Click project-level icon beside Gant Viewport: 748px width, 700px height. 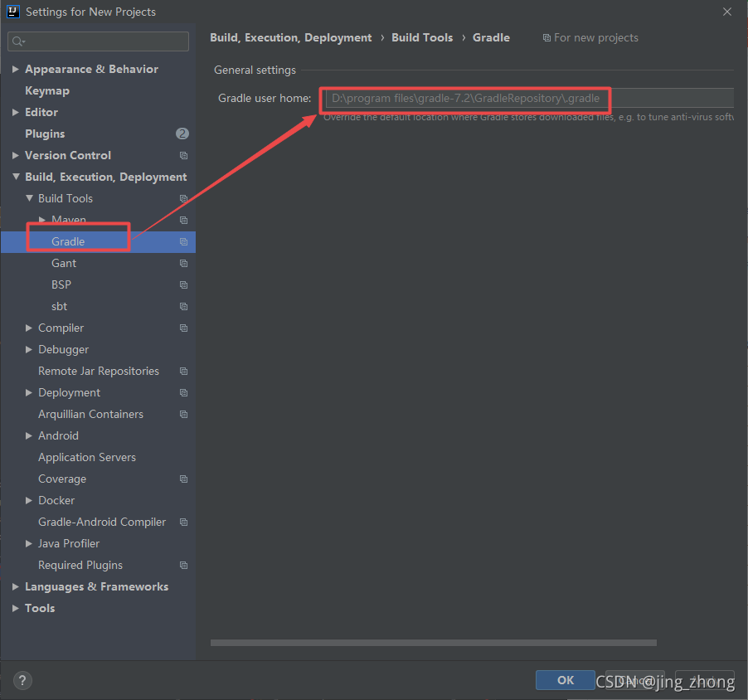[183, 264]
